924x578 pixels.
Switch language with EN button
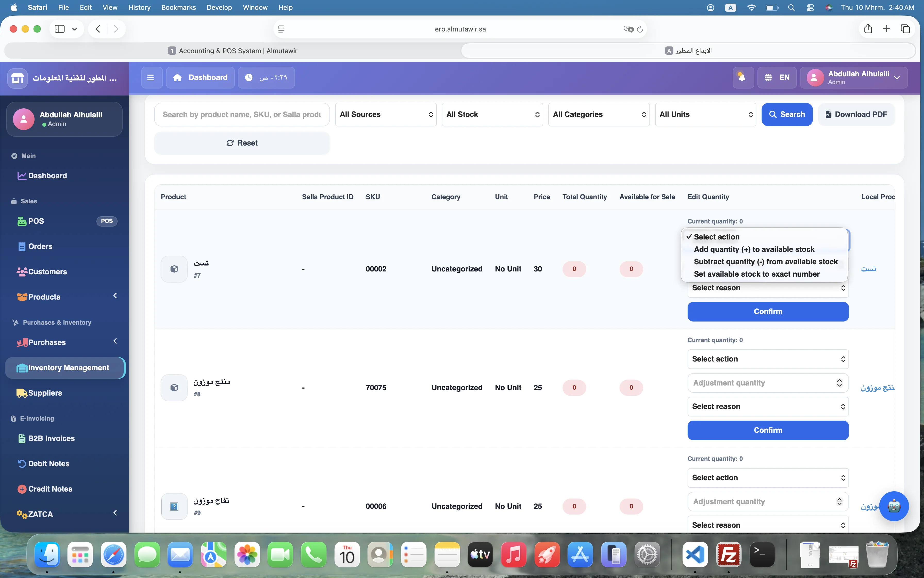[777, 78]
